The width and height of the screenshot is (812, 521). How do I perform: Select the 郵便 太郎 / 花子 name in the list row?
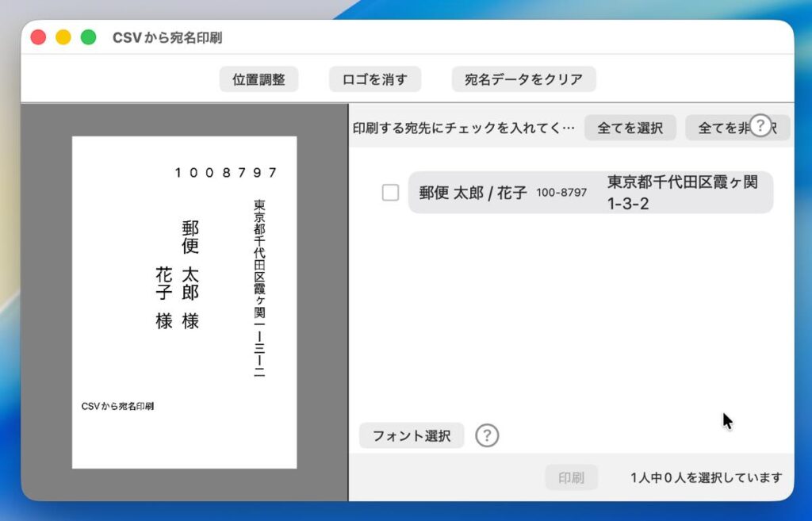pos(473,193)
